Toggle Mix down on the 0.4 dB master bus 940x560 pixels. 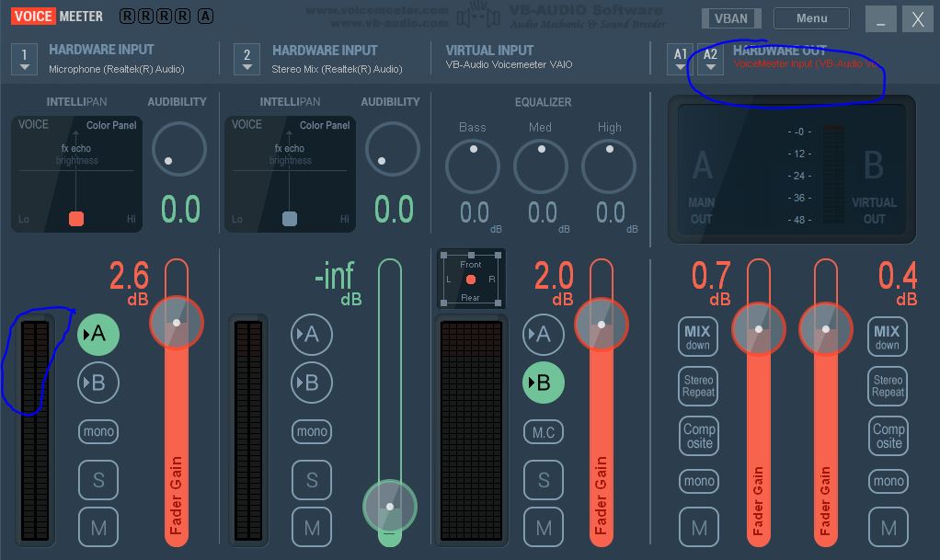(888, 337)
